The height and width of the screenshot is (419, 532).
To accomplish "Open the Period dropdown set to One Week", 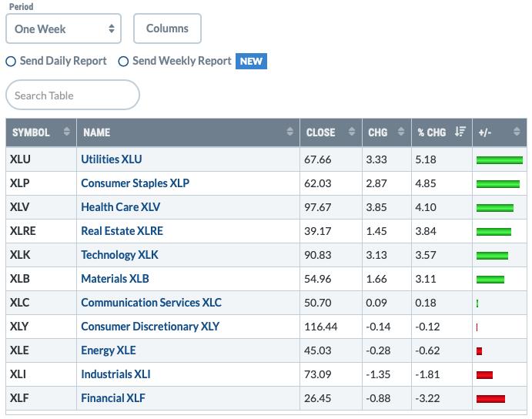I will click(x=63, y=28).
